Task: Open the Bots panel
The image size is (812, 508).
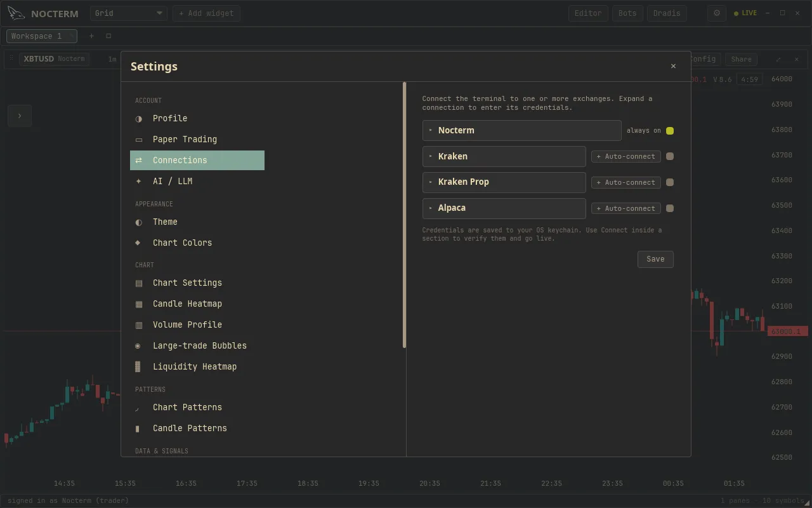Action: [627, 13]
